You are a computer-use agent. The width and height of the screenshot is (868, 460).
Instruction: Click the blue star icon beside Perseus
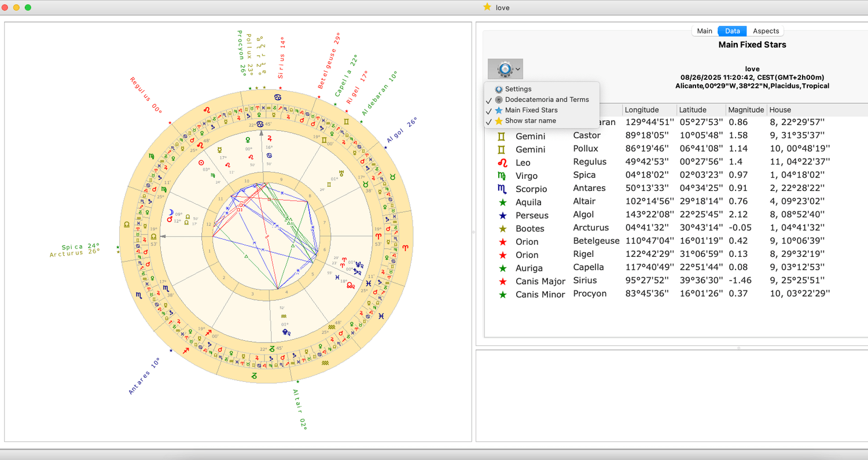pyautogui.click(x=502, y=215)
